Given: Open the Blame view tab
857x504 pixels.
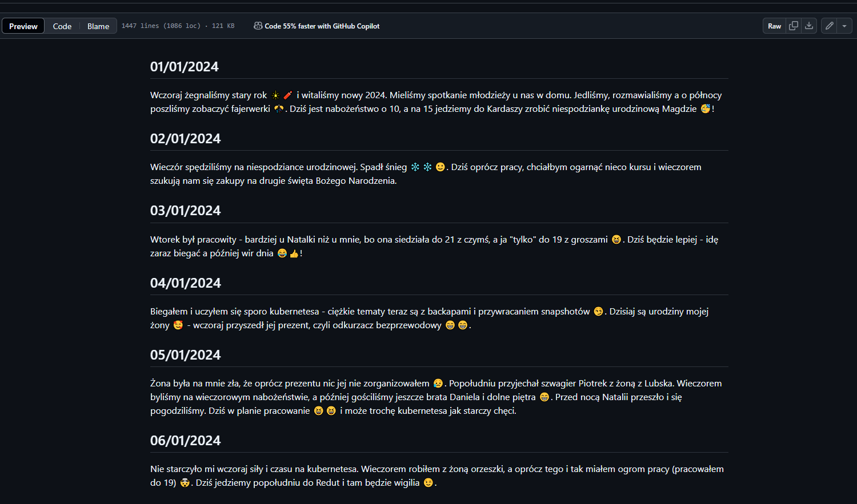Looking at the screenshot, I should pyautogui.click(x=98, y=26).
